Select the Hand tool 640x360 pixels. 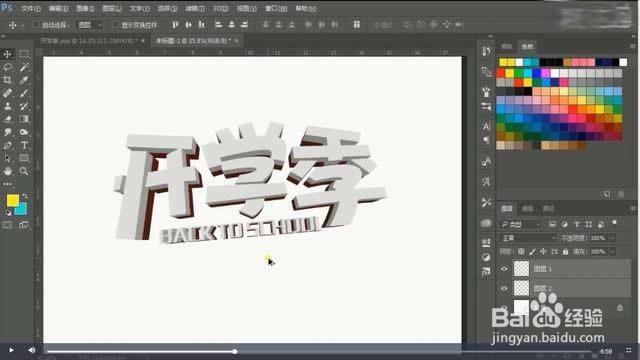7,171
